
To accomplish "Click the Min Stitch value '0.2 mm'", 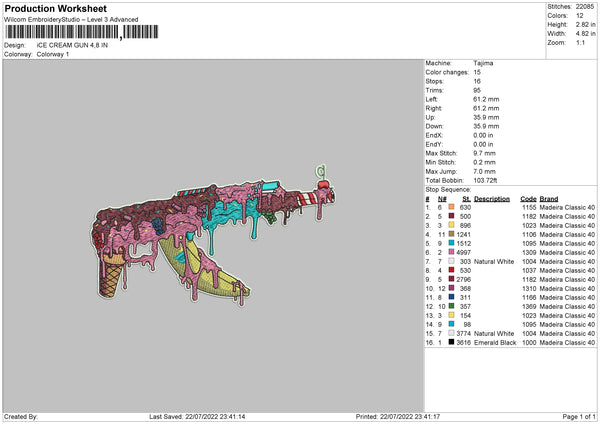I will [484, 162].
